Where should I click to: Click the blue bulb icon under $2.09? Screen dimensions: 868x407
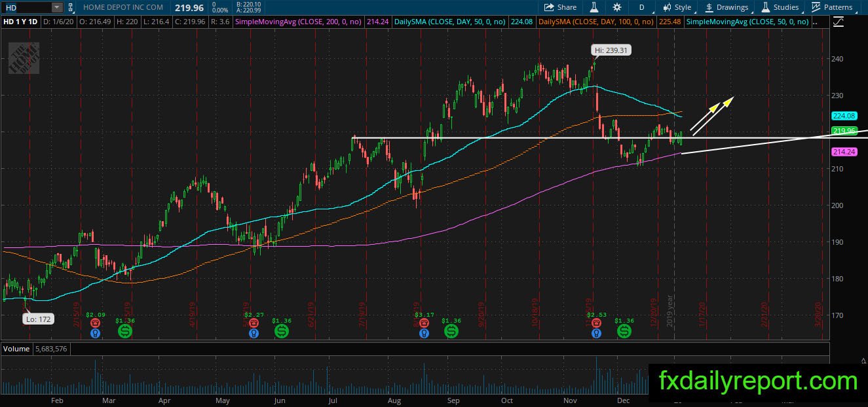pos(96,332)
